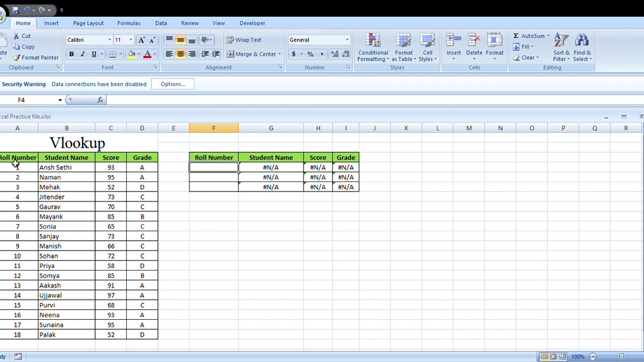This screenshot has width=644, height=362.
Task: Click the insert function fx icon
Action: [x=100, y=100]
